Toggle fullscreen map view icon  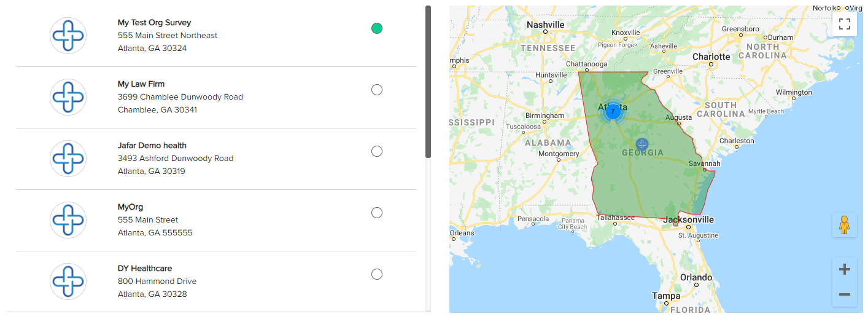[x=844, y=24]
